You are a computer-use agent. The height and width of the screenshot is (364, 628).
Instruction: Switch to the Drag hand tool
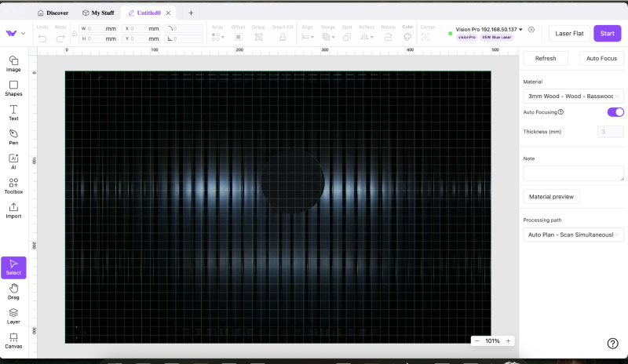coord(13,292)
